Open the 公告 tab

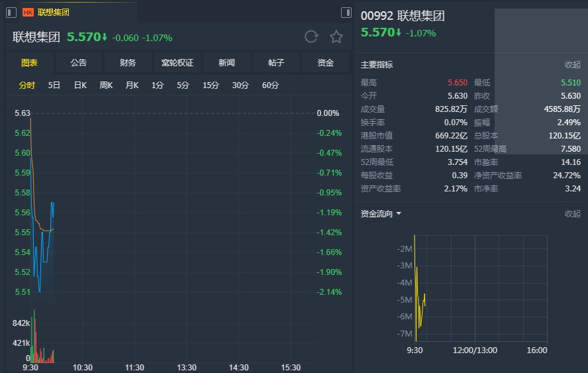pos(79,63)
